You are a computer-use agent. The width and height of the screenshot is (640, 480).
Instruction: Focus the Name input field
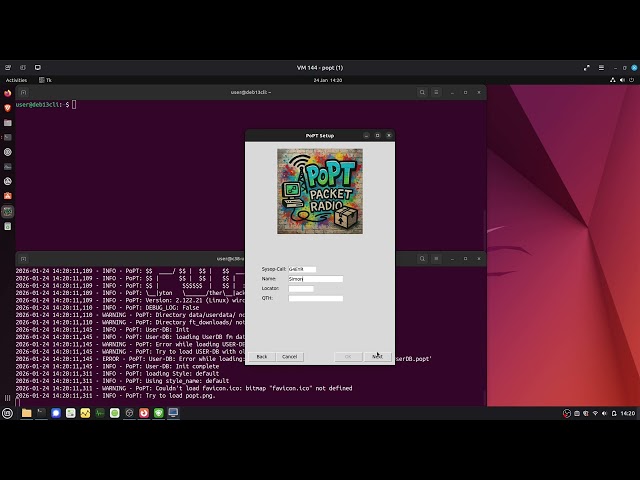316,279
